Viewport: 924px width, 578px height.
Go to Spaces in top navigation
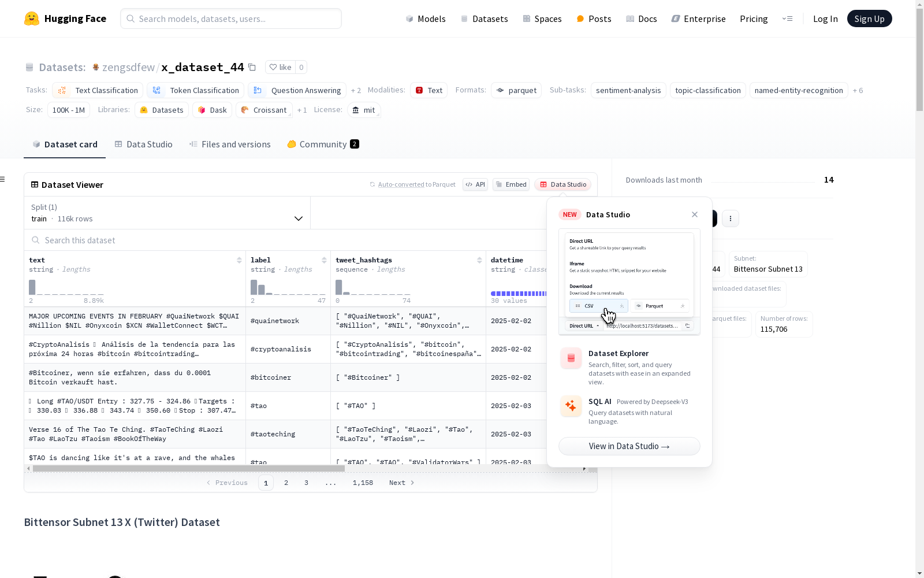pyautogui.click(x=542, y=18)
